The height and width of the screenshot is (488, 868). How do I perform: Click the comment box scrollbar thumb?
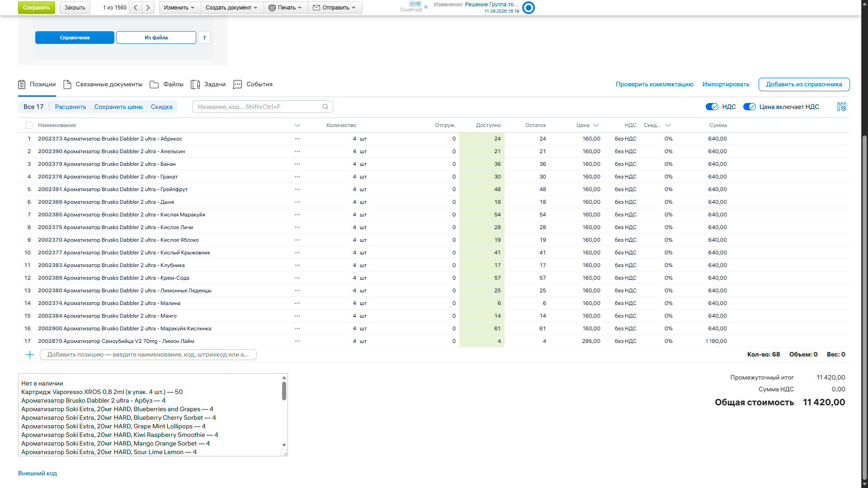pyautogui.click(x=284, y=391)
